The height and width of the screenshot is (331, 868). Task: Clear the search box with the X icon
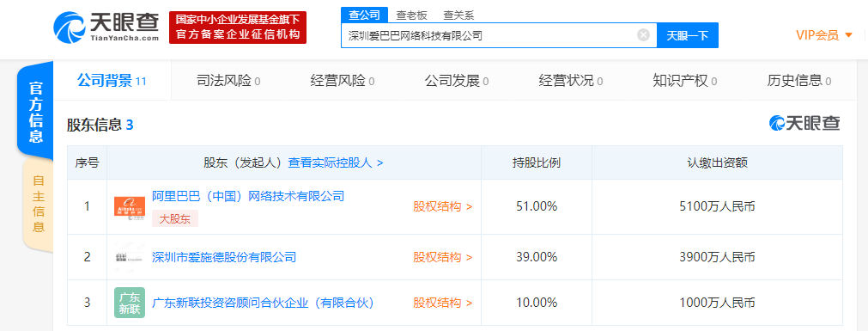(x=643, y=35)
